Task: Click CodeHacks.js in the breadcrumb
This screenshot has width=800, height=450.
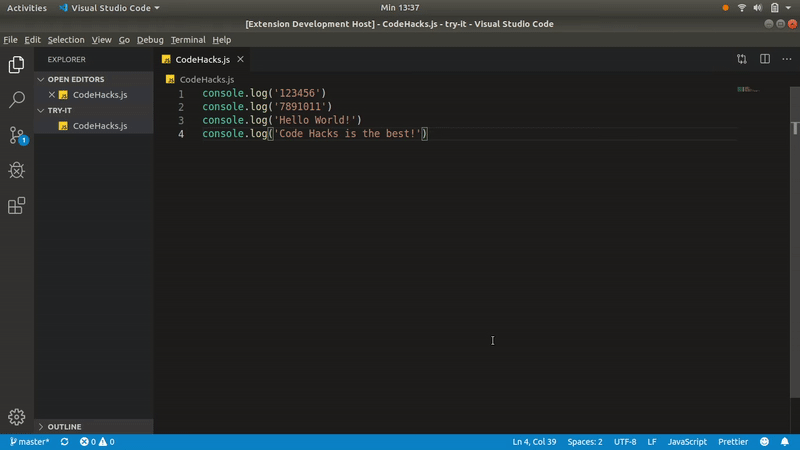Action: pyautogui.click(x=207, y=80)
